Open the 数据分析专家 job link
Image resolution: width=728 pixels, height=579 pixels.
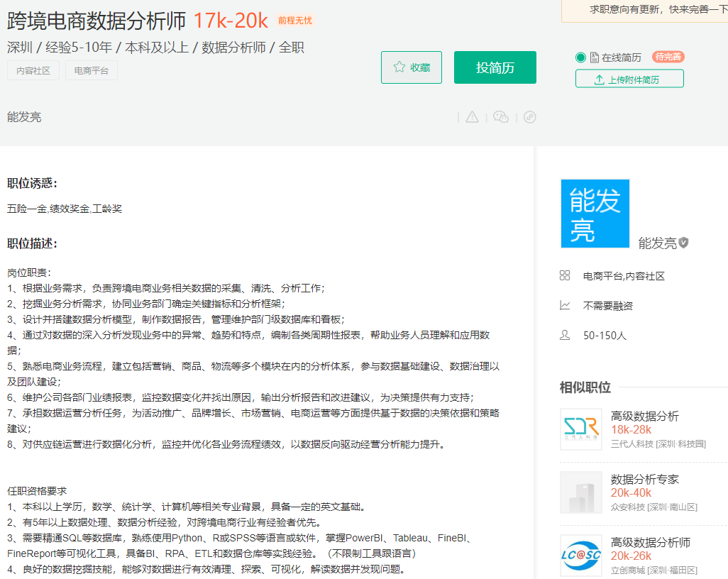pyautogui.click(x=644, y=479)
